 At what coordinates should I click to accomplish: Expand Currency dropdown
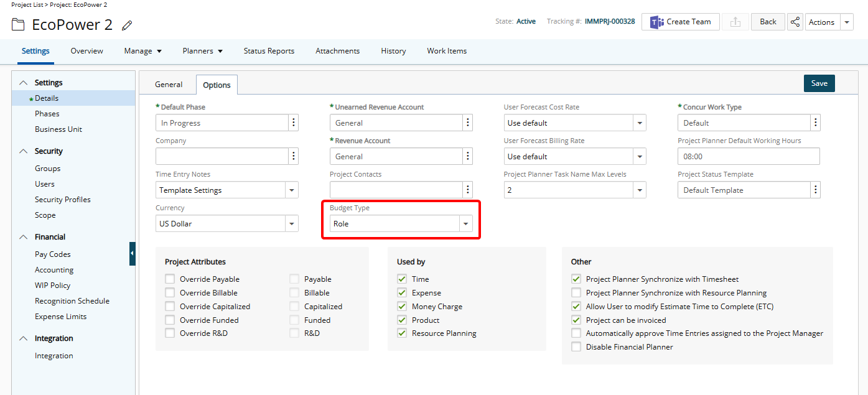point(291,223)
